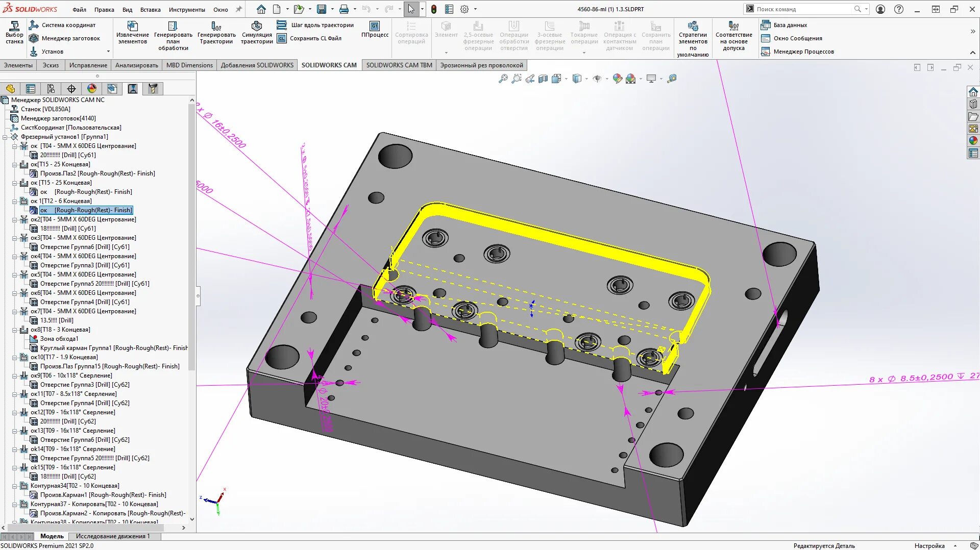The width and height of the screenshot is (980, 550).
Task: Select the Edit Appearance color tool
Action: [x=618, y=79]
